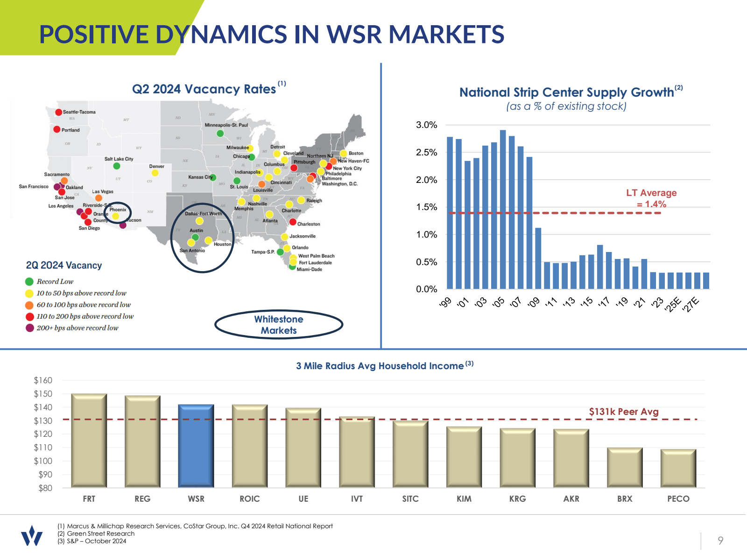
Task: Click the Las Vegas orange map marker
Action: point(98,198)
